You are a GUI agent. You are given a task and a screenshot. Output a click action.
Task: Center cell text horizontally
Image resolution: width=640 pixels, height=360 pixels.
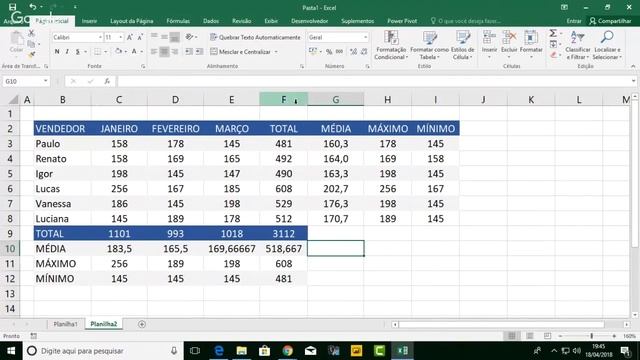click(164, 52)
